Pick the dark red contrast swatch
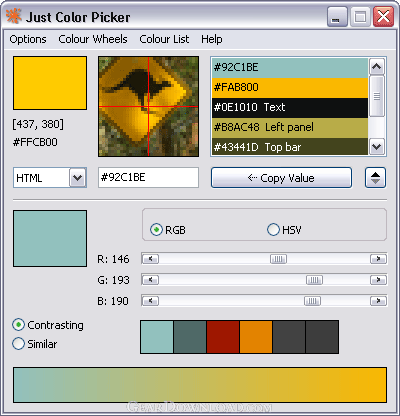 [223, 337]
